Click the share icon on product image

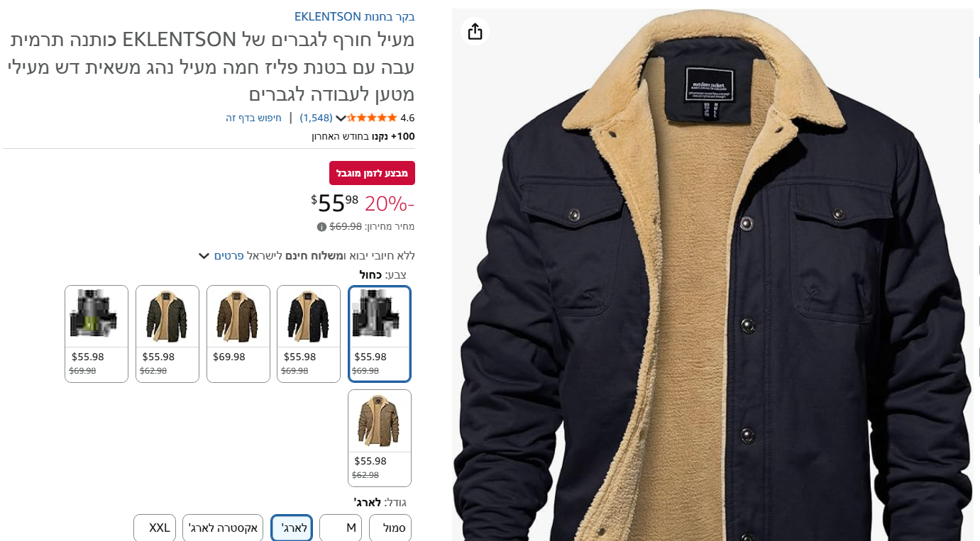point(475,31)
